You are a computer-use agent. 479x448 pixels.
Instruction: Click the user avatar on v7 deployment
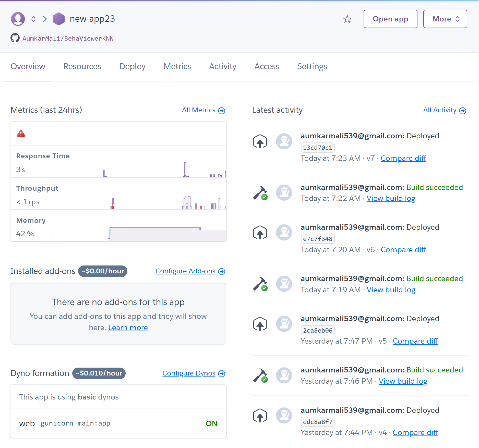click(284, 141)
